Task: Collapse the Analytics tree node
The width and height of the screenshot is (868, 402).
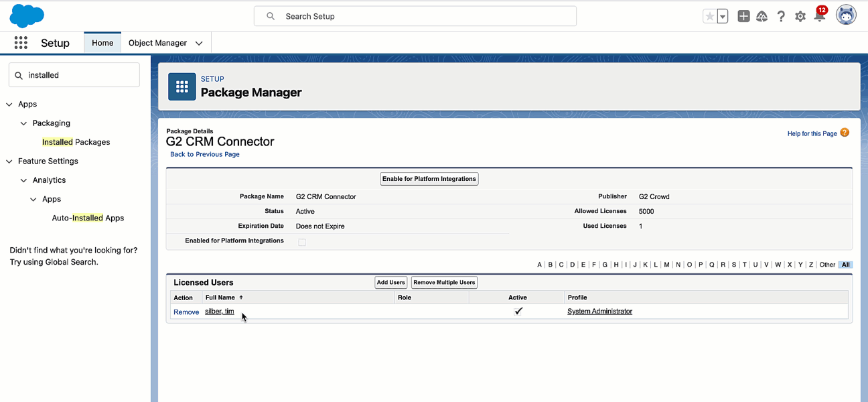Action: click(24, 180)
